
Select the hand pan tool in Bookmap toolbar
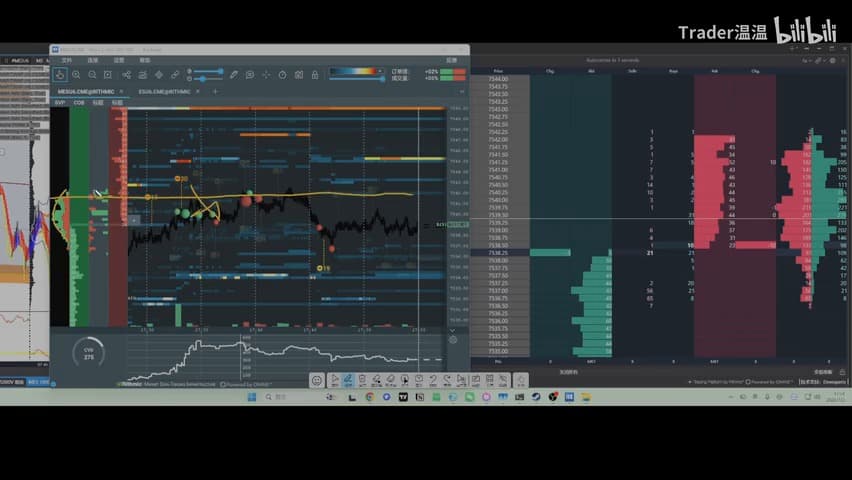[x=60, y=75]
